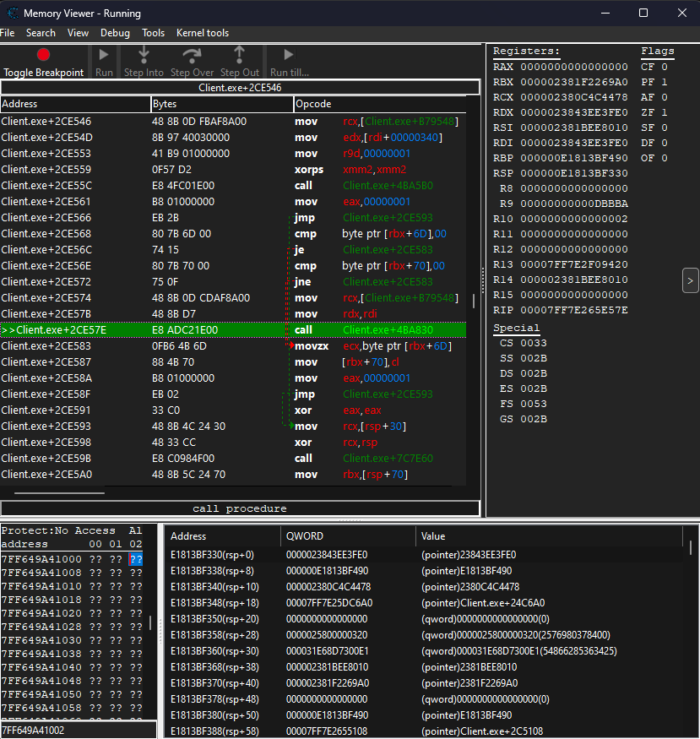Click the horizontal scrollbar under the disassembly list
Image resolution: width=700 pixels, height=739 pixels.
[59, 492]
